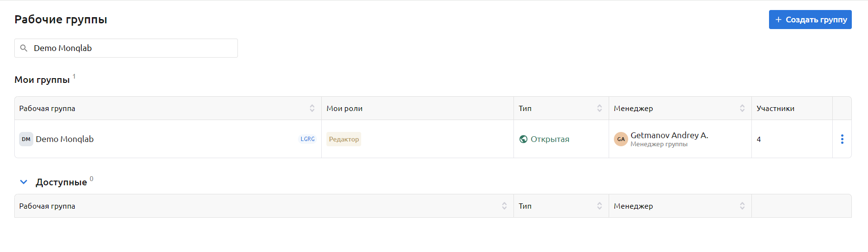This screenshot has height=252, width=868.
Task: Click the DM group avatar badge
Action: (26, 139)
